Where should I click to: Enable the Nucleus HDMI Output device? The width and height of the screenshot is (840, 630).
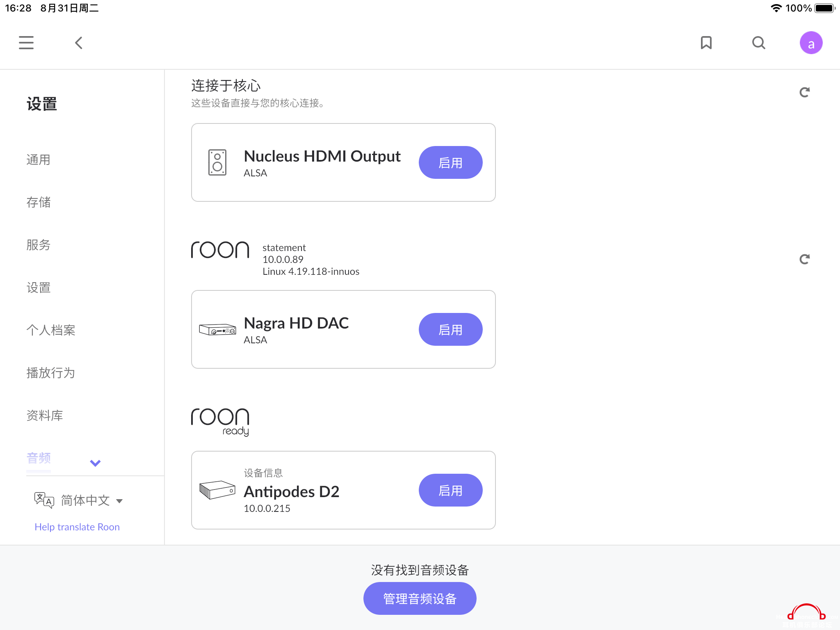(x=450, y=162)
